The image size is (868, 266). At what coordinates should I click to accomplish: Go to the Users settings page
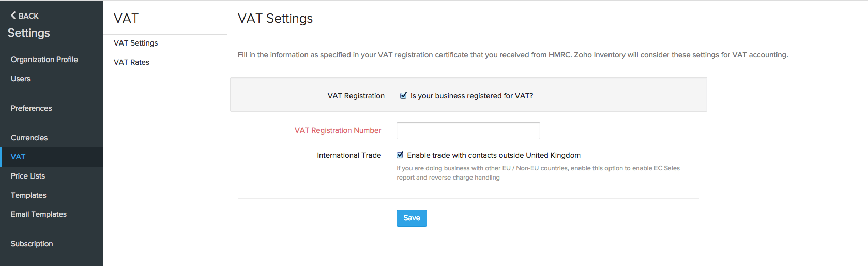click(21, 79)
